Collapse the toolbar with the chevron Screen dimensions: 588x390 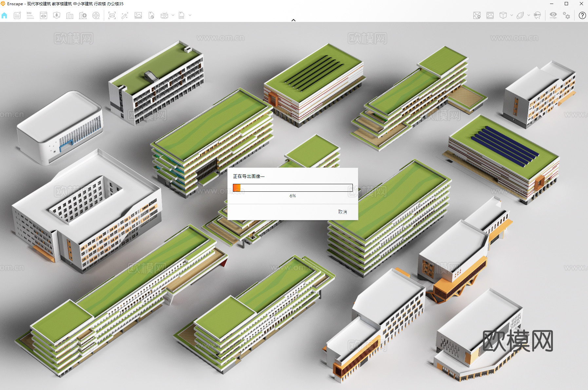click(294, 20)
